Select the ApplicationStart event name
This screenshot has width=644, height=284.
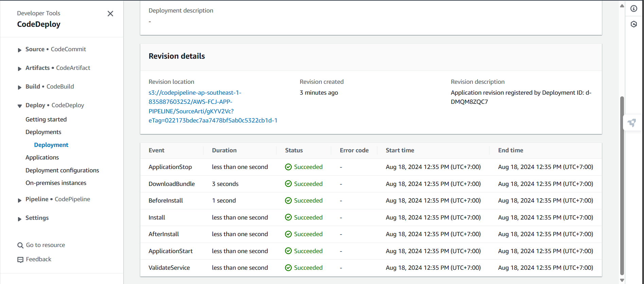171,251
